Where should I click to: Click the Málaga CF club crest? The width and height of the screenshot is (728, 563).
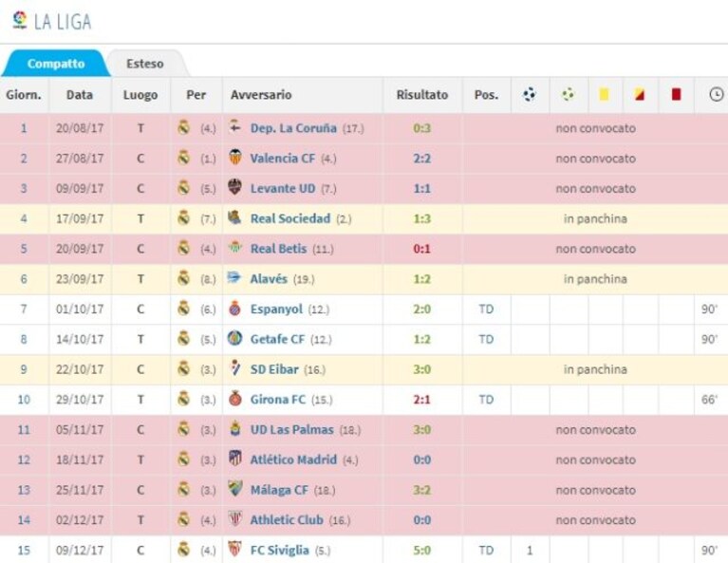click(235, 489)
